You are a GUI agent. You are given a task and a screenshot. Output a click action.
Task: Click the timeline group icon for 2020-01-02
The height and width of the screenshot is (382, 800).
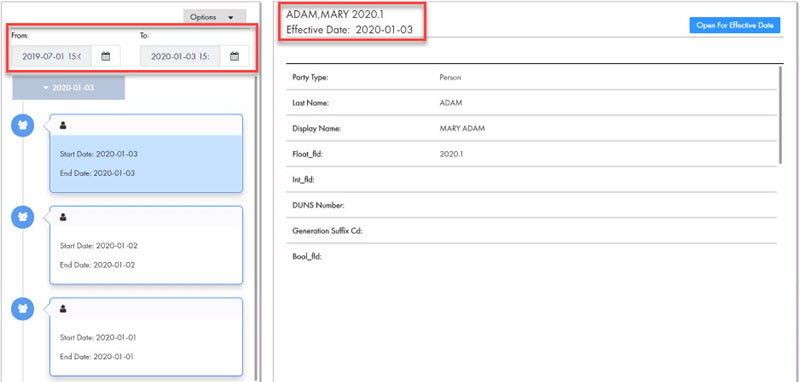22,218
